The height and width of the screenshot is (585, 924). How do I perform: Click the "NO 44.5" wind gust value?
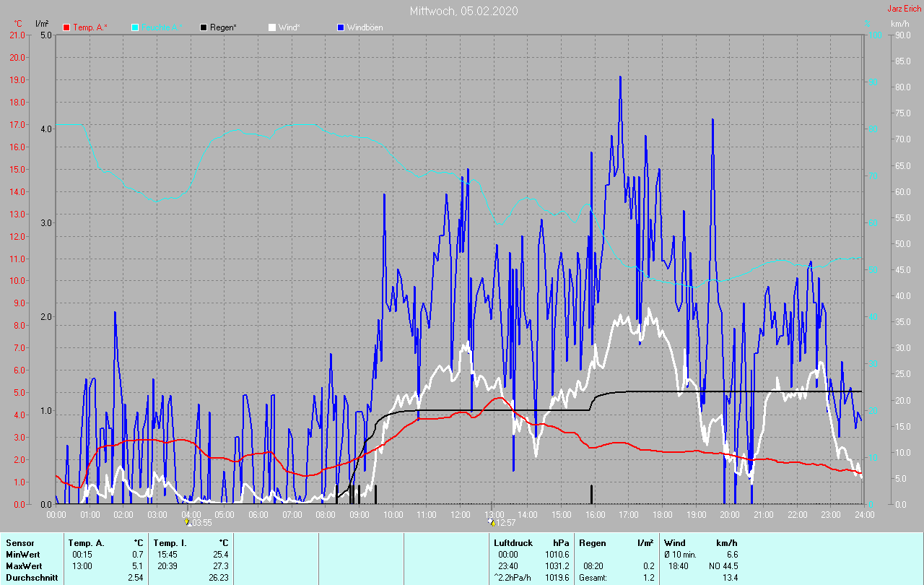pos(723,566)
